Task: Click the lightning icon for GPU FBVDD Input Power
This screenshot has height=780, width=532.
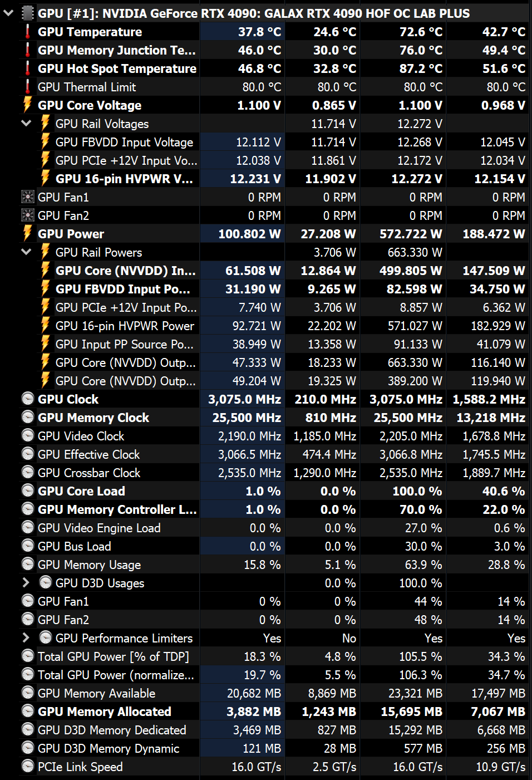Action: 46,288
